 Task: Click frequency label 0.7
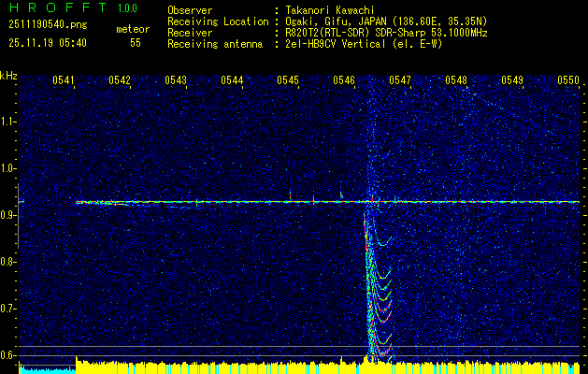[x=8, y=309]
